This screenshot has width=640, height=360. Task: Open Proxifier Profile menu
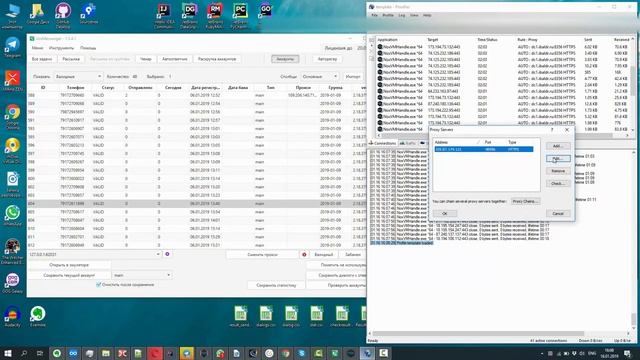(x=388, y=16)
